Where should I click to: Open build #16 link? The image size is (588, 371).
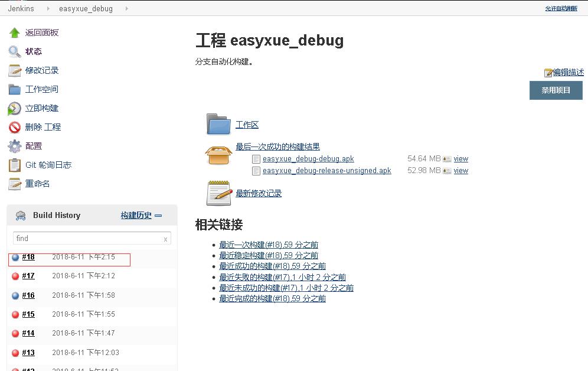(28, 295)
